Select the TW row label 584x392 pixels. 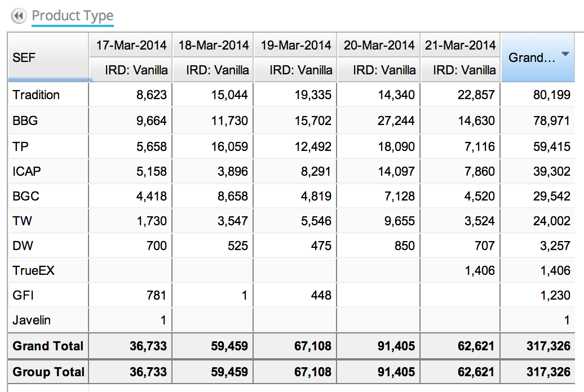pyautogui.click(x=23, y=221)
